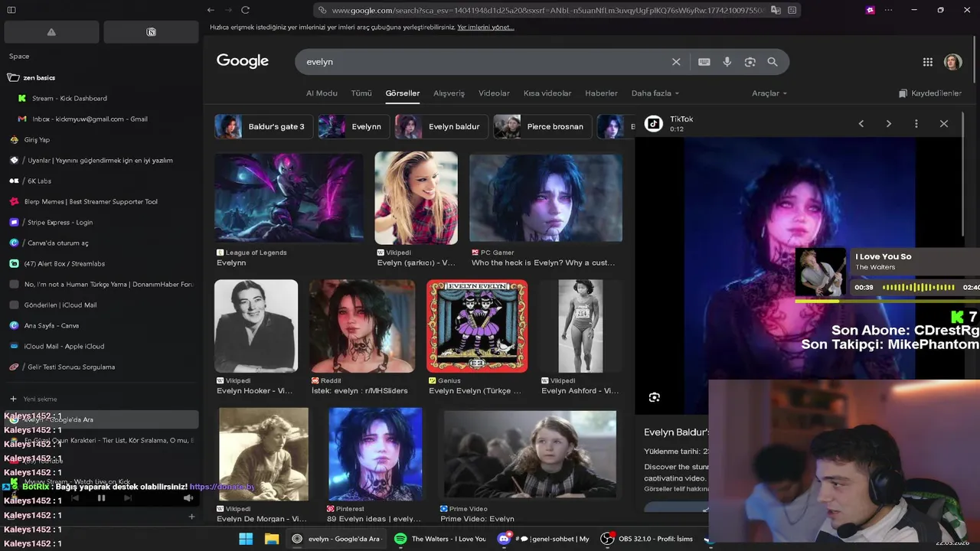
Task: Start voice search with the microphone icon
Action: point(727,62)
